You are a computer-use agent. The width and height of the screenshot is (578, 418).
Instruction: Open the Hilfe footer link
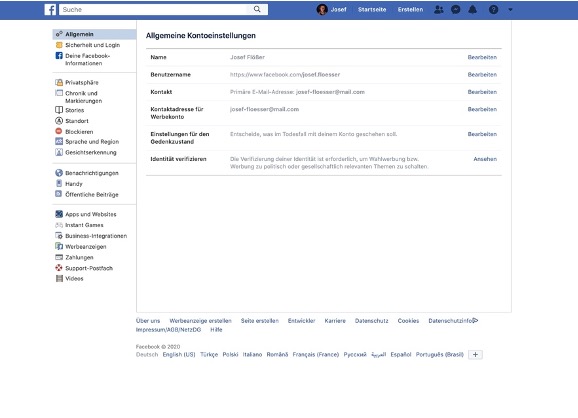(x=216, y=330)
